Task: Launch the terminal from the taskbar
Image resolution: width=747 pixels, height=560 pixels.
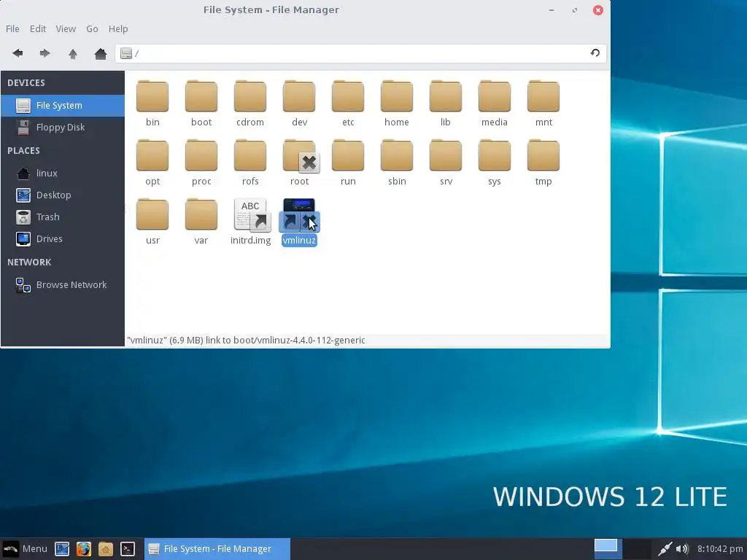Action: tap(127, 549)
